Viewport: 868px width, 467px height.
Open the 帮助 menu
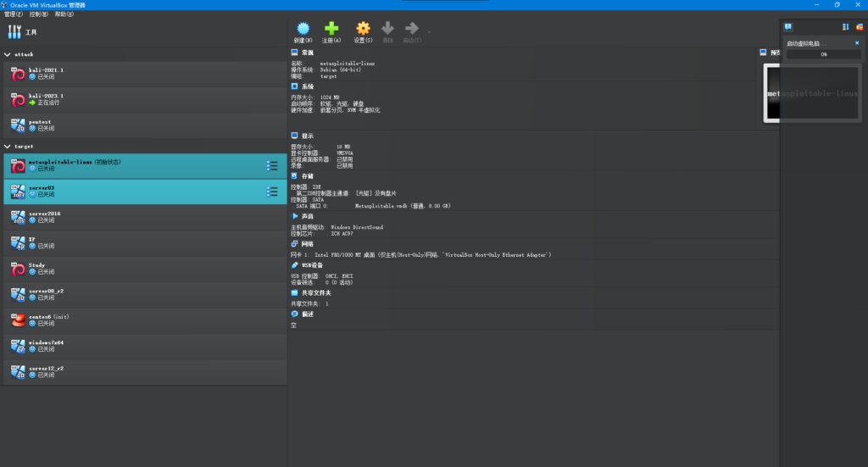point(64,14)
